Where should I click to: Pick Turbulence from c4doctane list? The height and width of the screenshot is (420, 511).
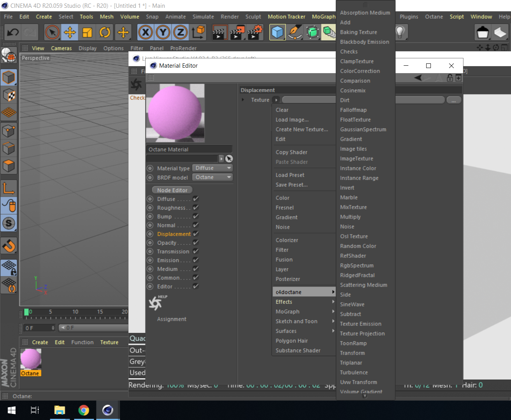pos(365,373)
